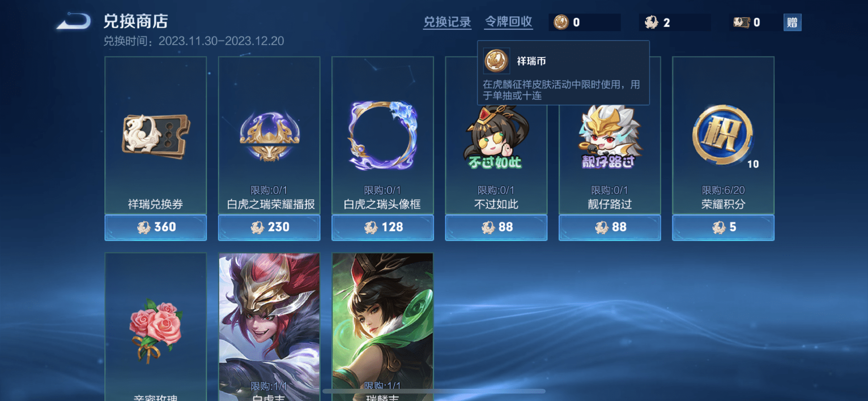Tap the 祥瑞币 coin icon in header

[x=561, y=22]
